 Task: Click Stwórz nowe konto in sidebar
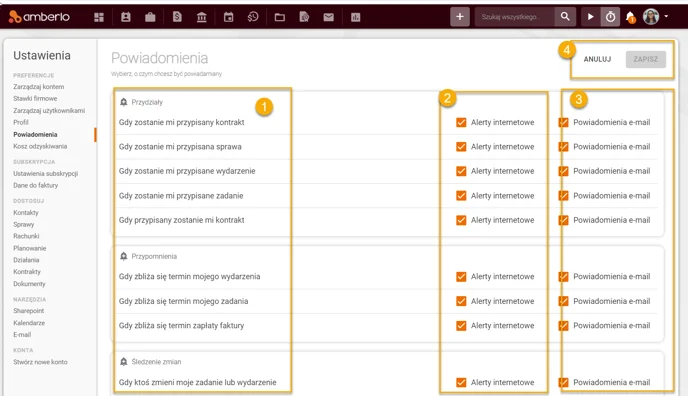tap(40, 362)
